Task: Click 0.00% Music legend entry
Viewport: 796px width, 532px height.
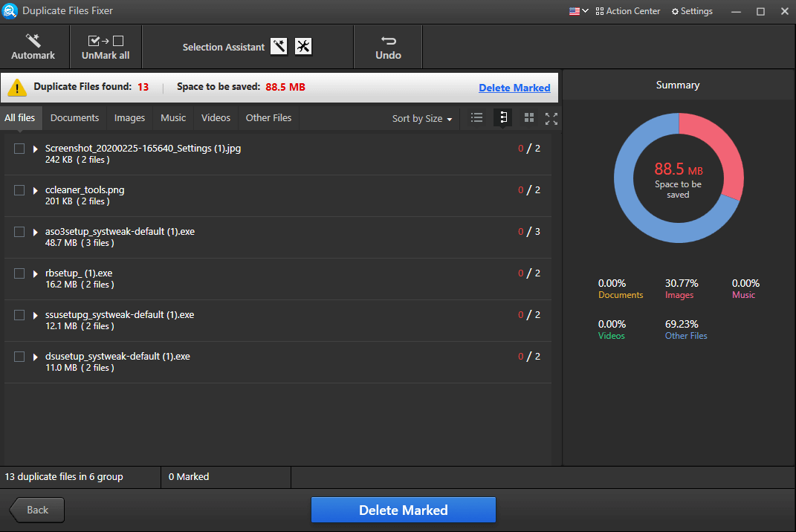Action: (x=745, y=289)
